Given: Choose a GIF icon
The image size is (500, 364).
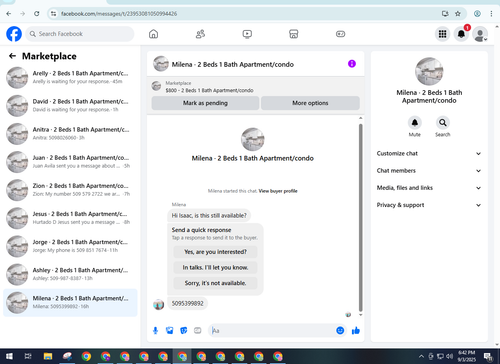Looking at the screenshot, I should 198,331.
